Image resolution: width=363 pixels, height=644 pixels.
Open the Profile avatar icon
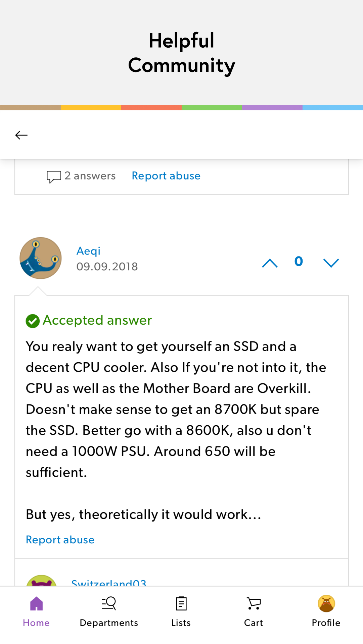coord(326,604)
